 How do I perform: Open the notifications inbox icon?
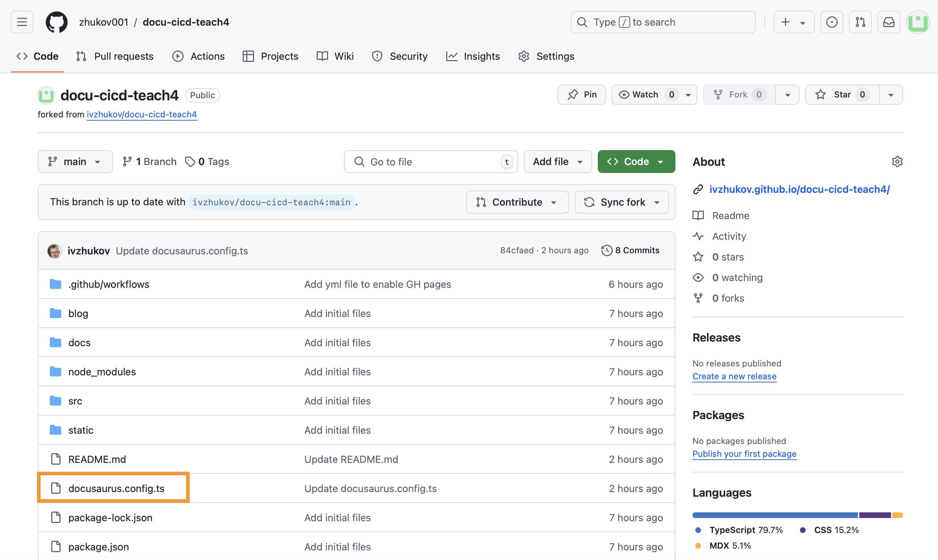889,22
